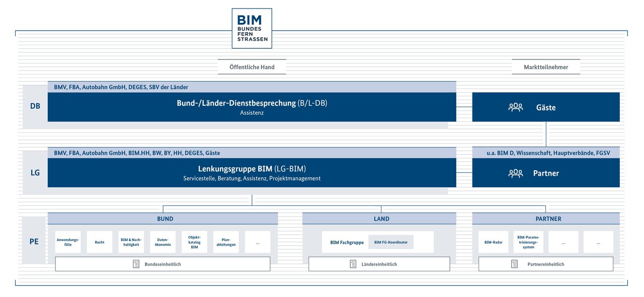
Task: Click the people icon beside Gäste
Action: tap(516, 107)
